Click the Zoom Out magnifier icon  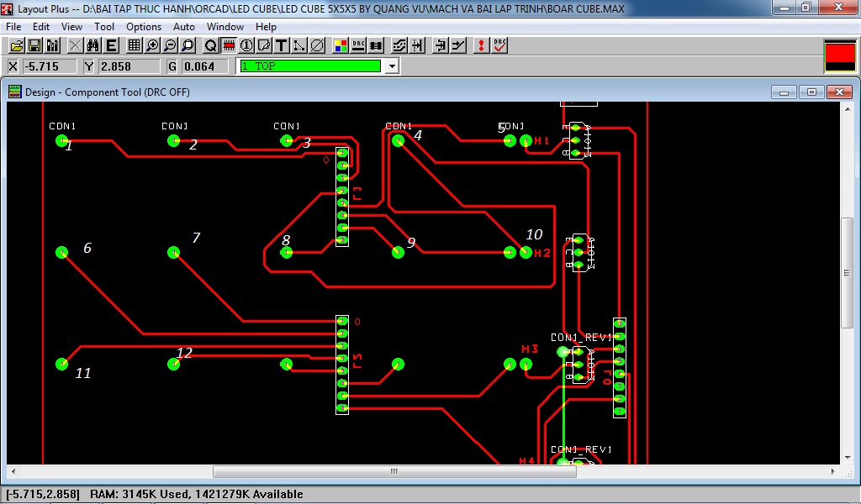170,45
